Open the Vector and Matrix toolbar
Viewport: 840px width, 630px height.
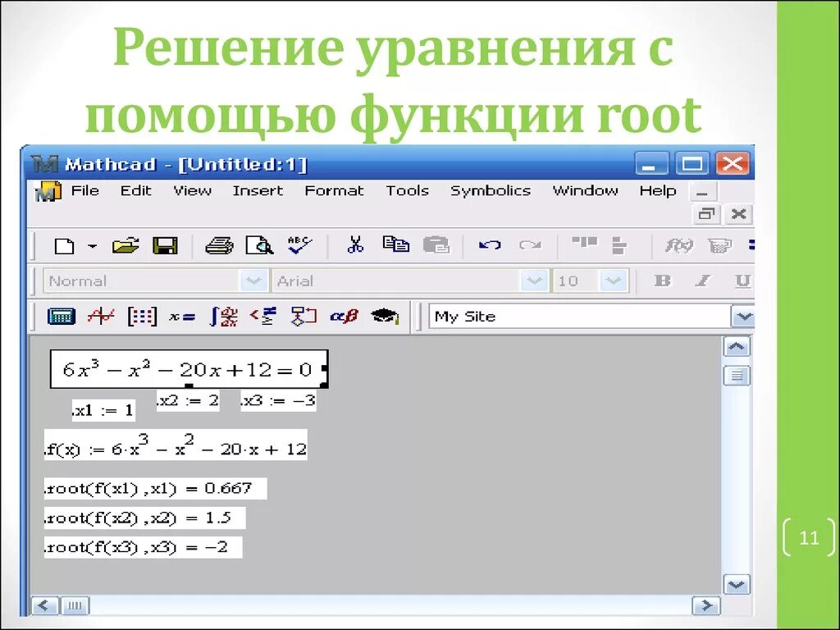point(142,316)
